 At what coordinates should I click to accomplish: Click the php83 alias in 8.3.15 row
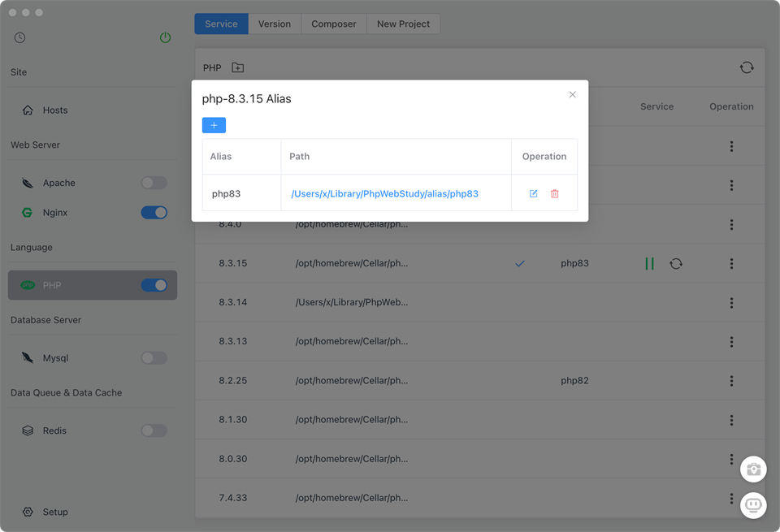point(574,263)
